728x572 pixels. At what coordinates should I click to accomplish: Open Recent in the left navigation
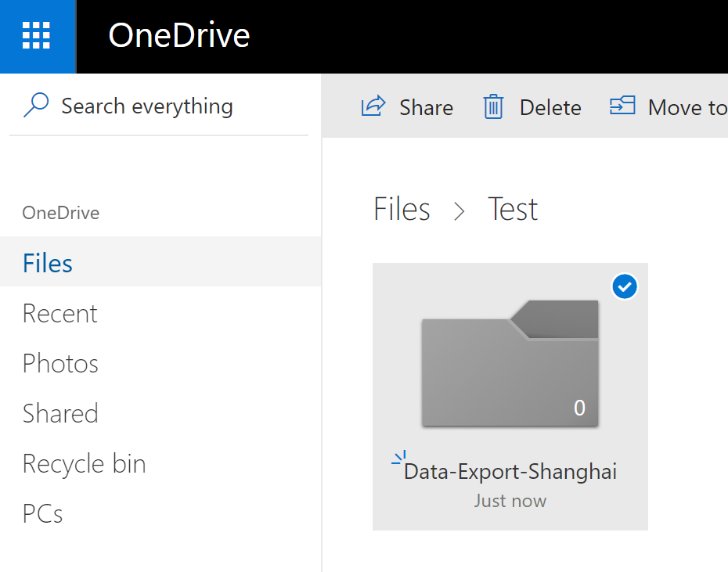coord(60,314)
